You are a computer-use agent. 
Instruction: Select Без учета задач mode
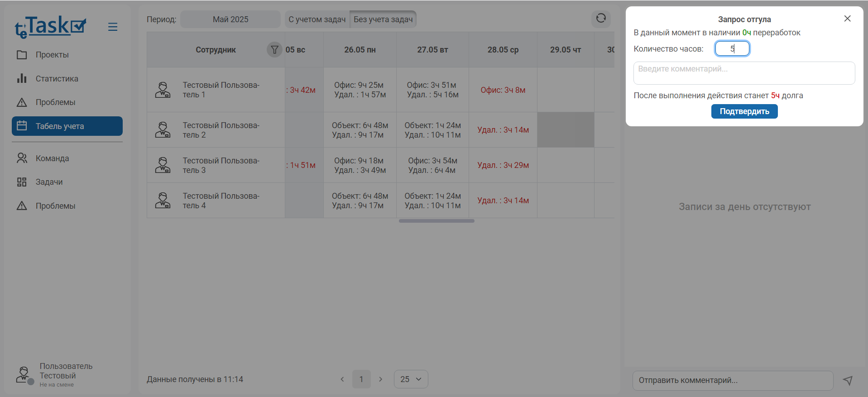[x=383, y=19]
